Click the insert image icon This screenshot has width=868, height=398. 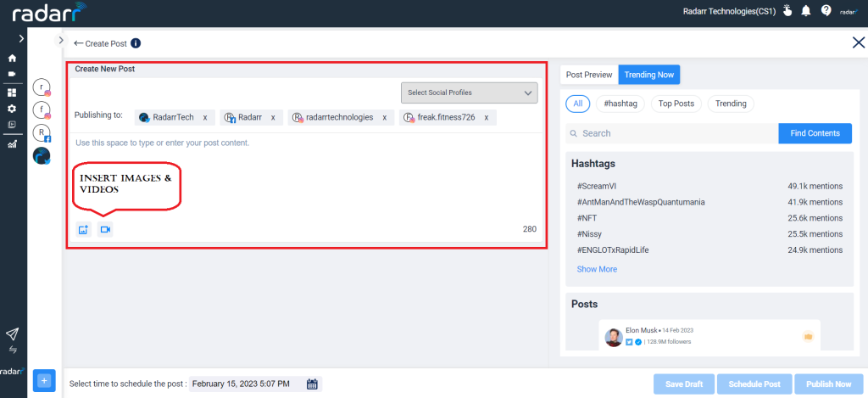pos(84,229)
